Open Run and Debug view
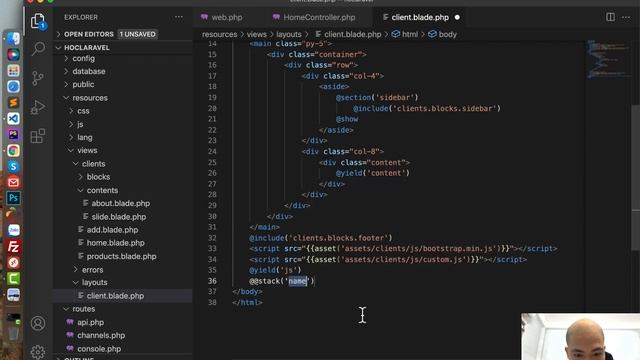Viewport: 640px width, 360px height. tap(38, 107)
